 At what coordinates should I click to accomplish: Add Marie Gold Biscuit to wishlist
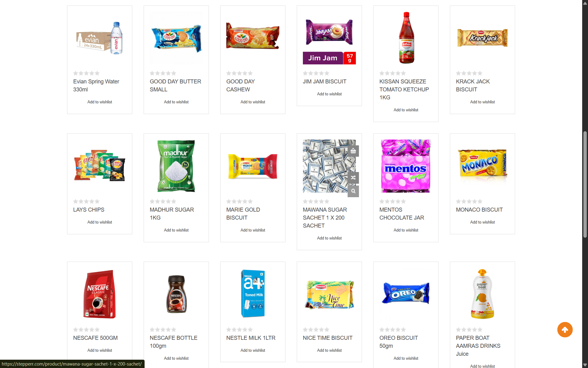253,230
